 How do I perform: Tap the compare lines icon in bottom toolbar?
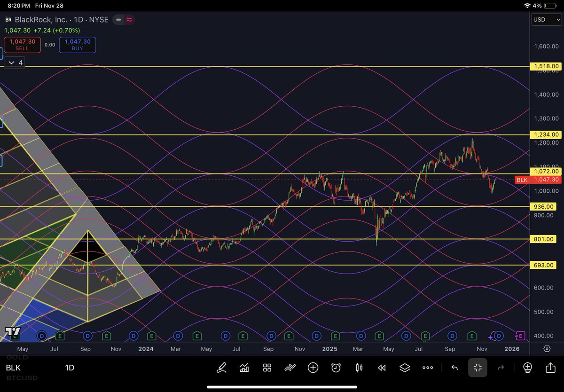click(290, 368)
